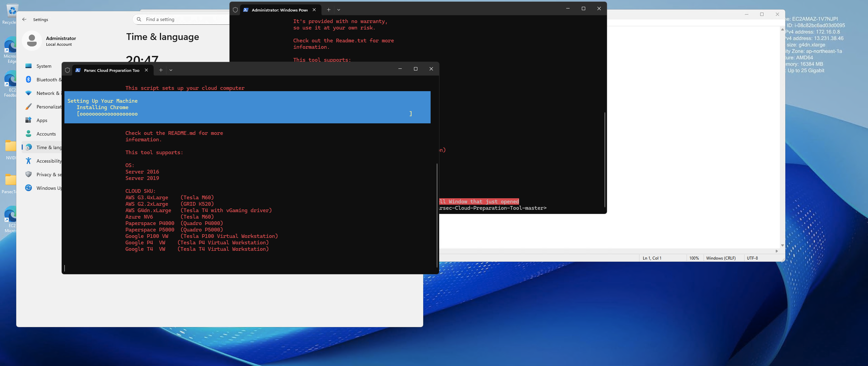This screenshot has width=868, height=366.
Task: Open Privacy & security shield icon
Action: coord(28,175)
